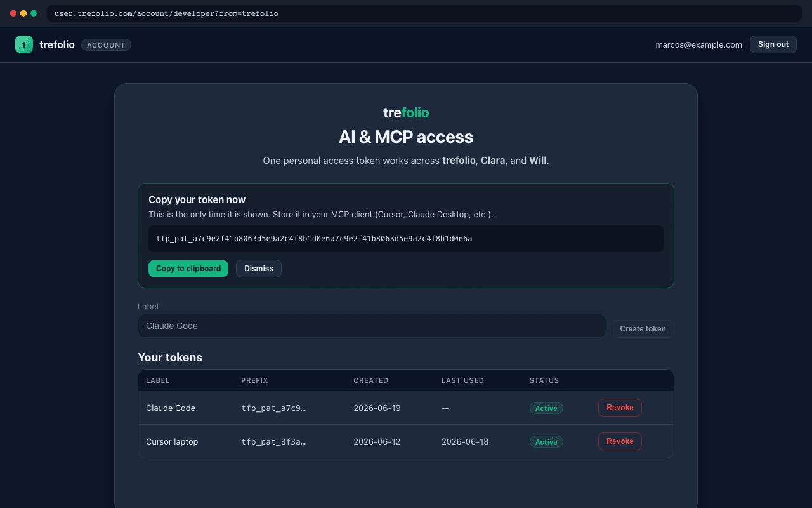
Task: Click last used date 2026-06-18
Action: 465,441
